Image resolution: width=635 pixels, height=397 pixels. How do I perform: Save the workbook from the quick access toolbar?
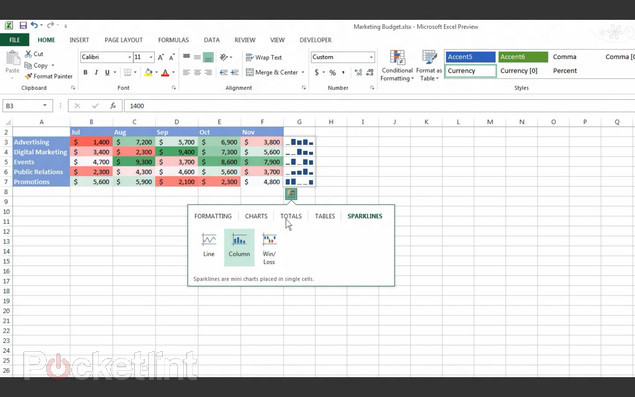23,26
